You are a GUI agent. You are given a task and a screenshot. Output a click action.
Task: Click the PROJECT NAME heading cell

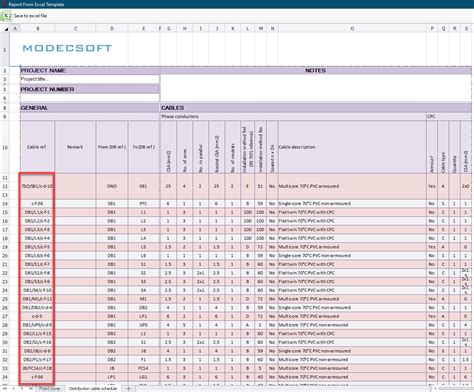90,71
